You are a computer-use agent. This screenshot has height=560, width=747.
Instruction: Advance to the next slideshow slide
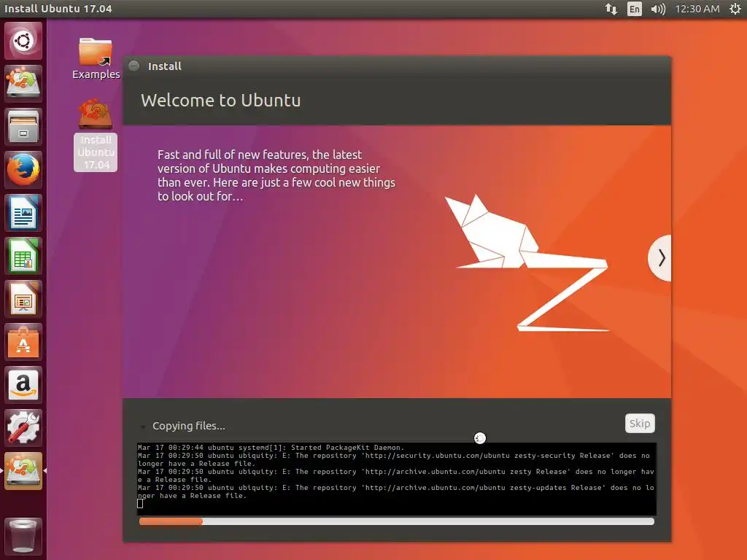[x=660, y=257]
